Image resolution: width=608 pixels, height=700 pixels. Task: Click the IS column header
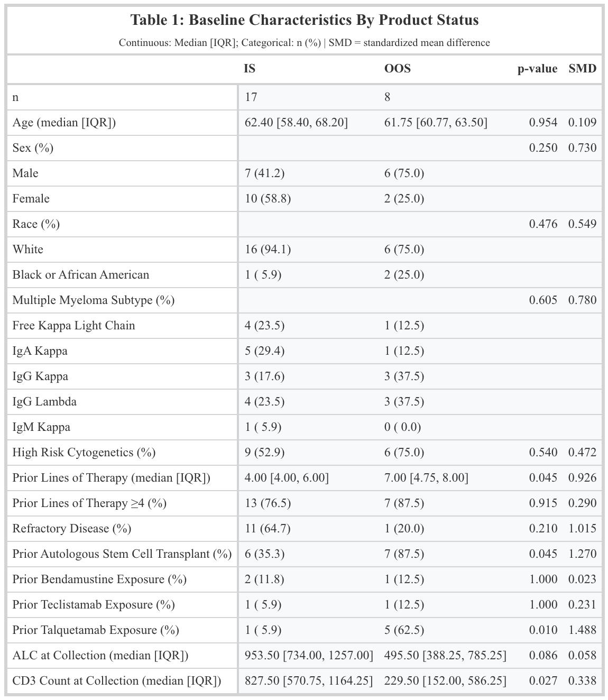[x=250, y=69]
